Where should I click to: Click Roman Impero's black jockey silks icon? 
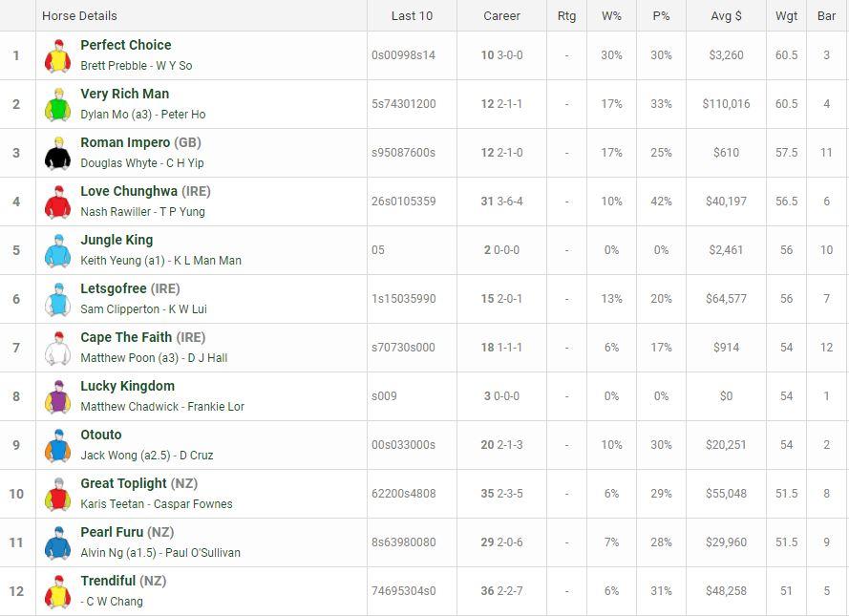pyautogui.click(x=58, y=153)
